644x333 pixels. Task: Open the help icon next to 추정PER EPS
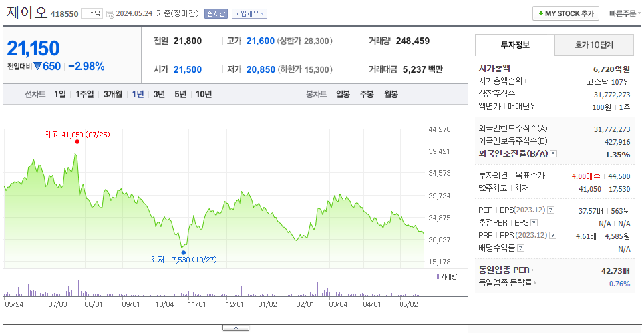click(534, 223)
